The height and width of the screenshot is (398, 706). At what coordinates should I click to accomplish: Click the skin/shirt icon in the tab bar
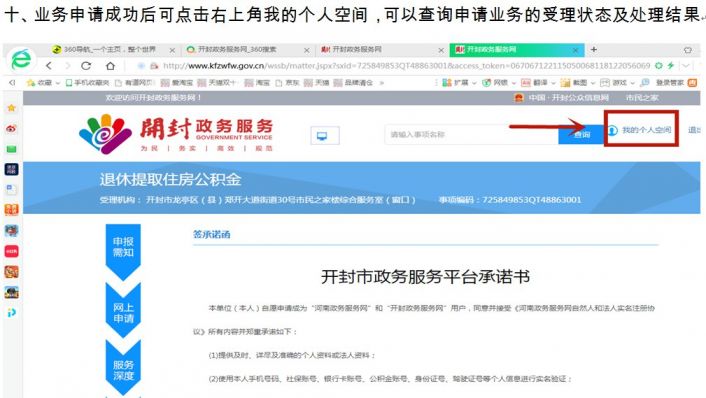pyautogui.click(x=688, y=50)
